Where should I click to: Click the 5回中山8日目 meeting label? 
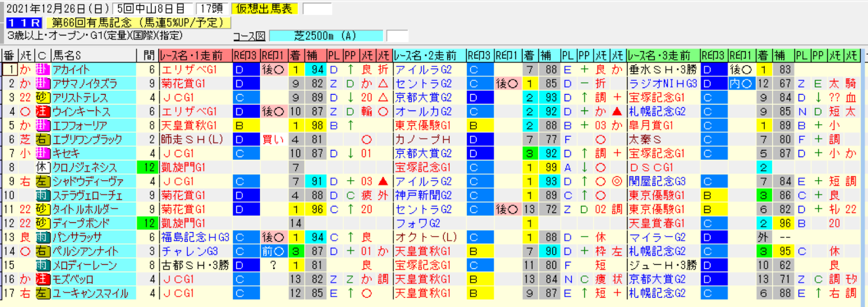152,9
